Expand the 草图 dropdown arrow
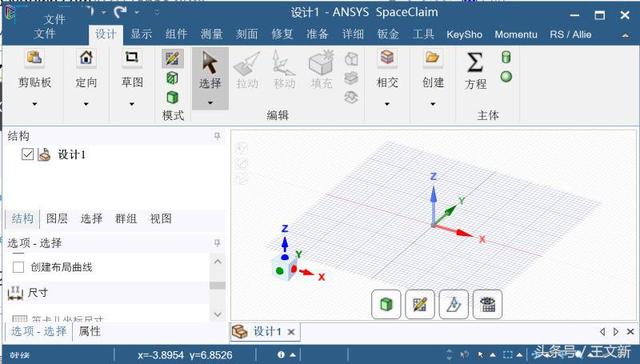The height and width of the screenshot is (364, 640). click(x=132, y=104)
